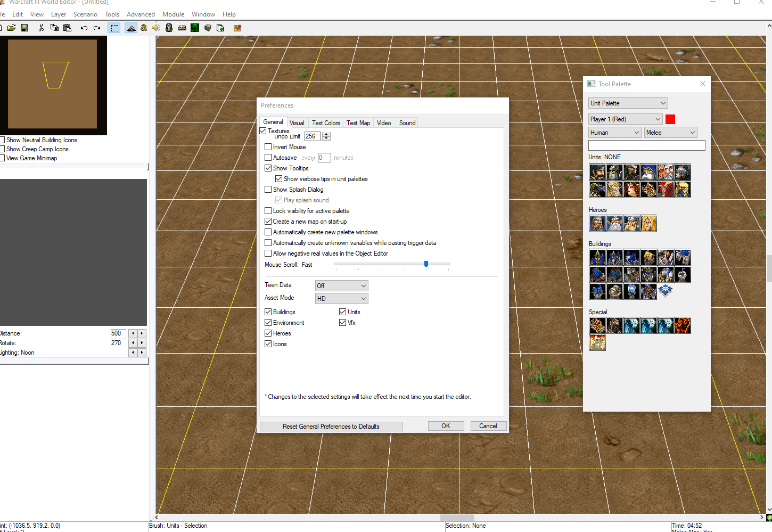
Task: Open the Asset Mode HD dropdown
Action: coord(342,299)
